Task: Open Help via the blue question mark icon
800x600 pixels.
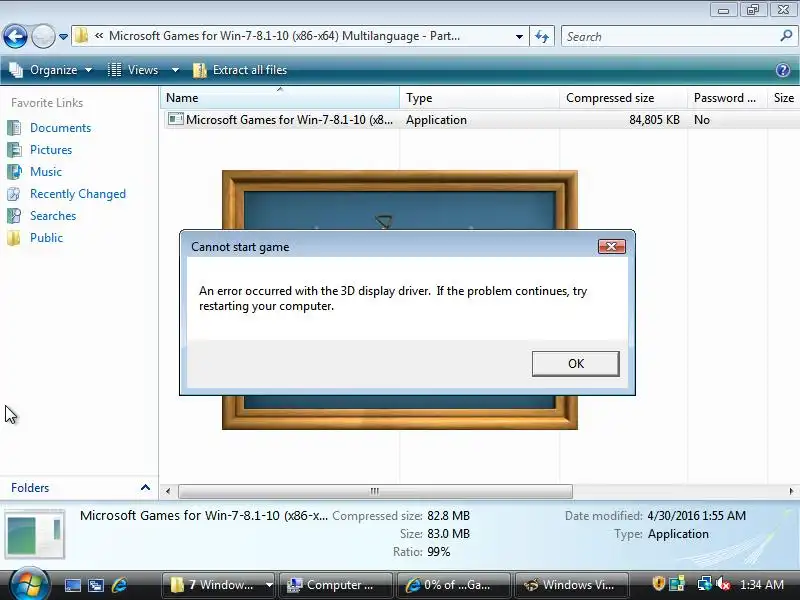Action: [x=783, y=70]
